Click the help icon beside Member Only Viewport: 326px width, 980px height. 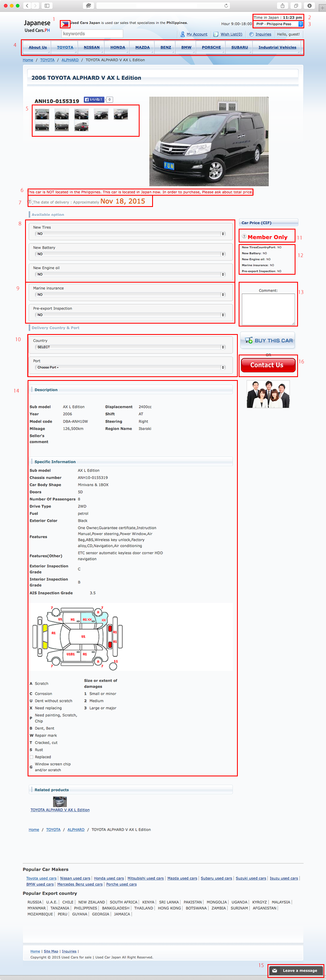(x=244, y=237)
